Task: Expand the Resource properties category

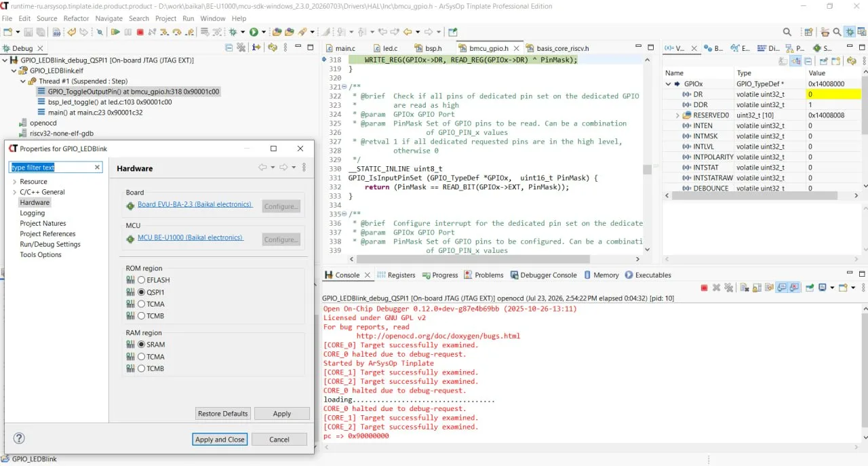Action: click(x=14, y=182)
